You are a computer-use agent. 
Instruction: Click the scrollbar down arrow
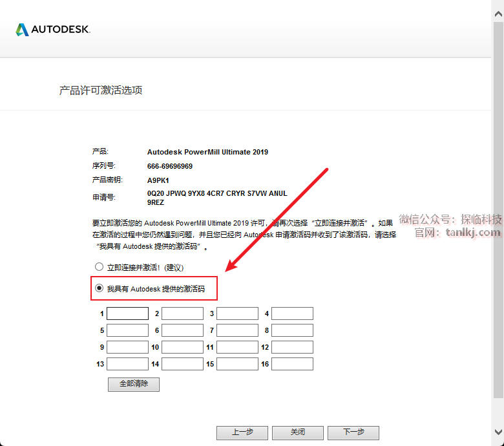click(x=498, y=431)
